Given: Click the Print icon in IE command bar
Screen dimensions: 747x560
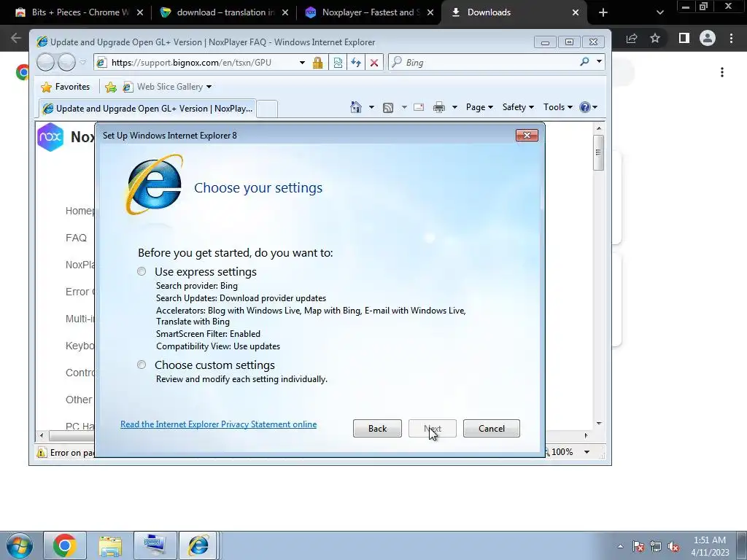Looking at the screenshot, I should coord(438,108).
